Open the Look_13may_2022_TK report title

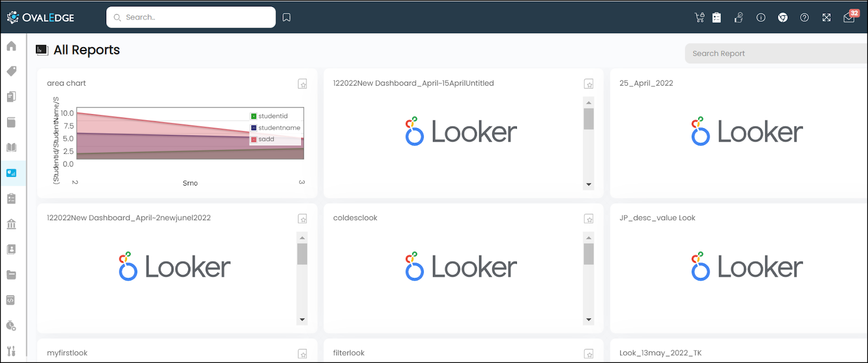tap(660, 353)
